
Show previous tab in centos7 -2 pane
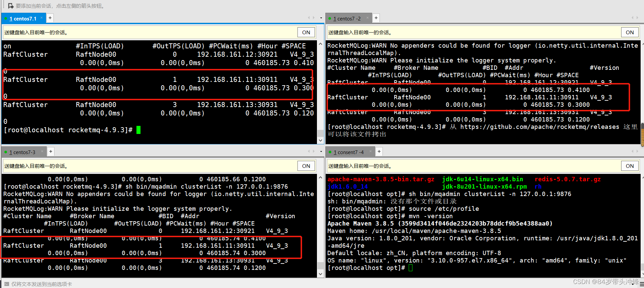tap(633, 18)
